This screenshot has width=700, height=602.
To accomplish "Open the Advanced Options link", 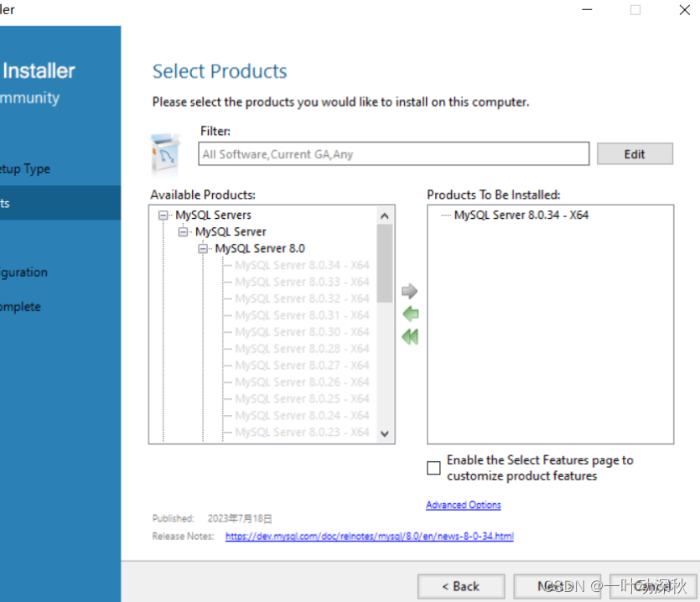I will [x=463, y=505].
